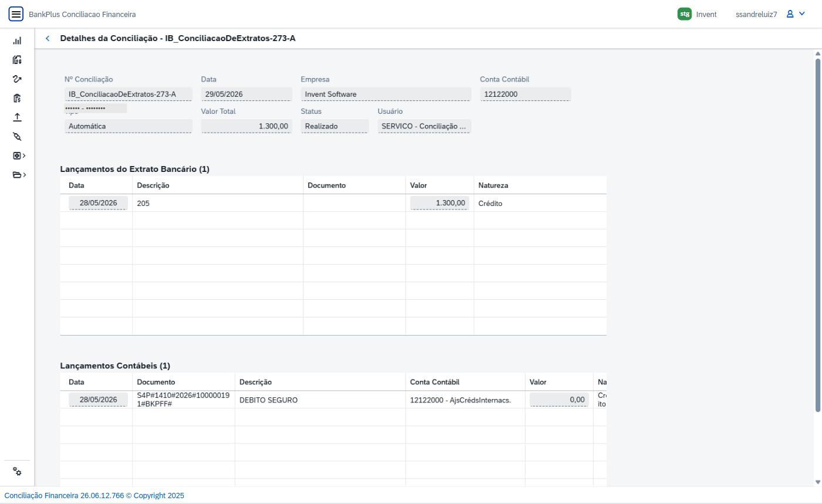
Task: Go back using the blue arrow
Action: coord(48,38)
